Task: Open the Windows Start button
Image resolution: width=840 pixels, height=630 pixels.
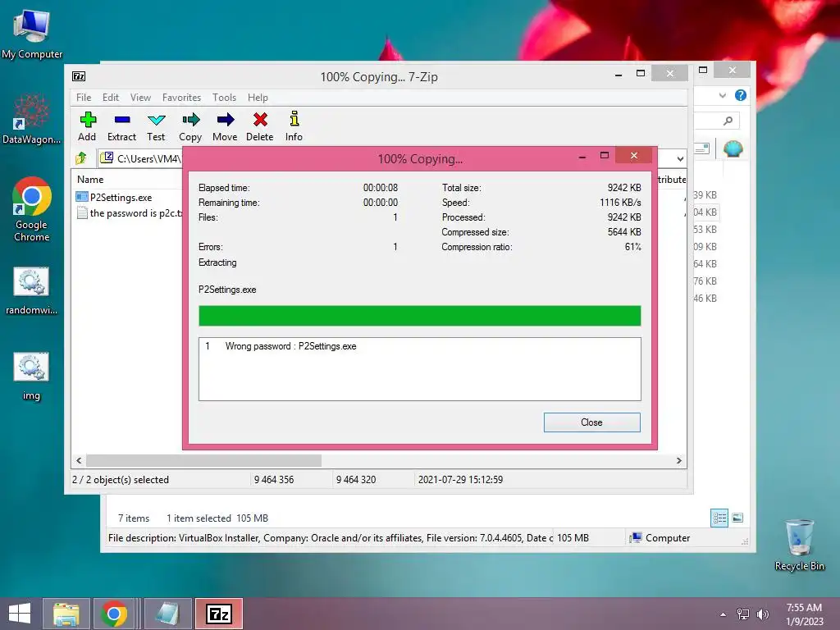Action: (x=20, y=614)
